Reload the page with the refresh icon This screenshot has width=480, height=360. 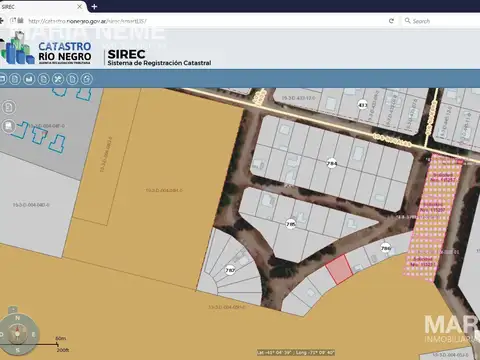(x=391, y=21)
